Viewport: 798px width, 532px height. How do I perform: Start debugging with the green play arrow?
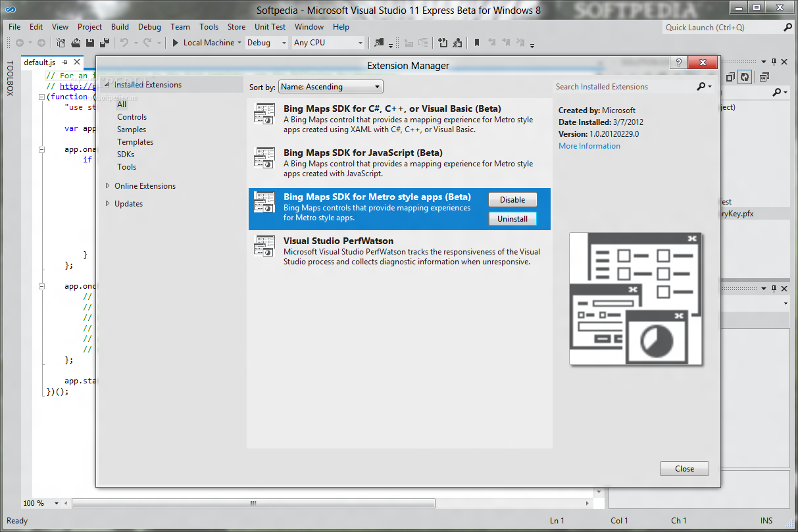click(x=176, y=43)
